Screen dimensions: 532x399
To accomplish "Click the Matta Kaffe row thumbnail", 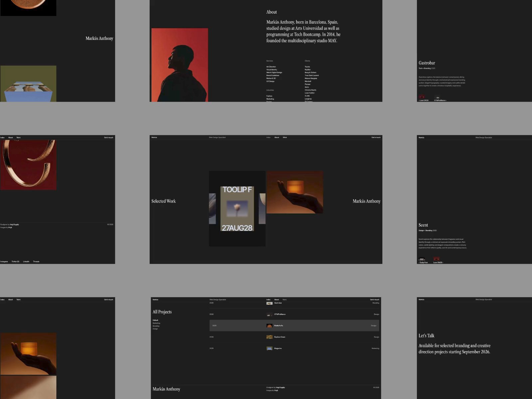I will [x=269, y=326].
